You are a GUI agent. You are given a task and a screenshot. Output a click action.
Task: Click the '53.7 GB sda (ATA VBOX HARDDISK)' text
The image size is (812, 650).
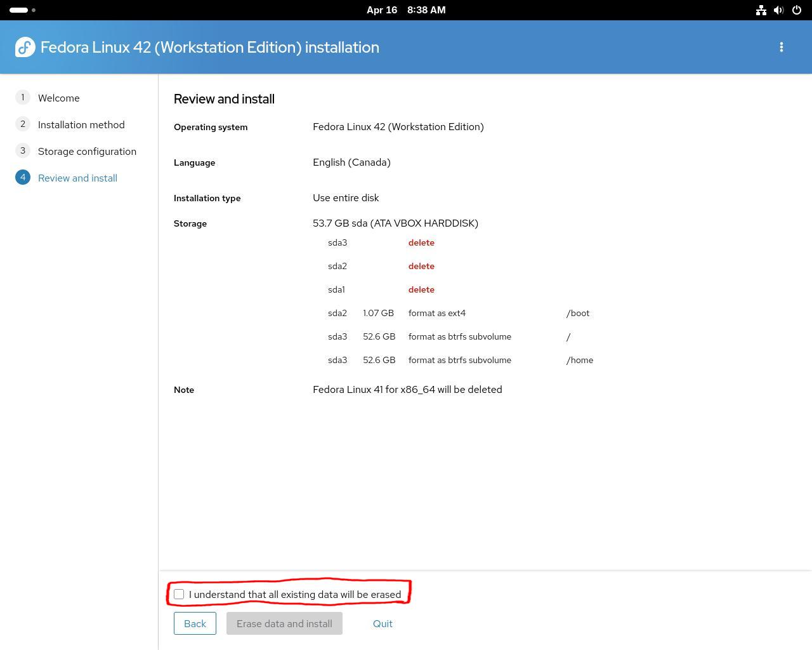pyautogui.click(x=395, y=223)
